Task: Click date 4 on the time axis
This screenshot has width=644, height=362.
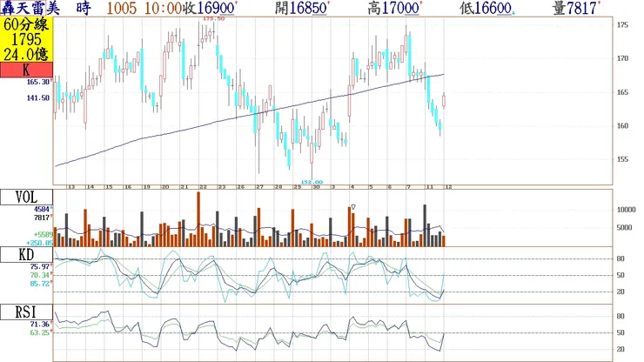Action: pyautogui.click(x=352, y=187)
